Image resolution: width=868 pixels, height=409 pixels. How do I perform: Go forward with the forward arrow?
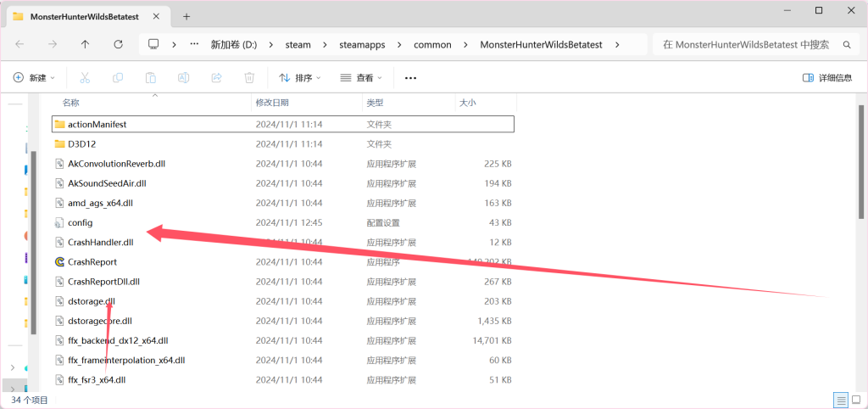click(x=53, y=44)
